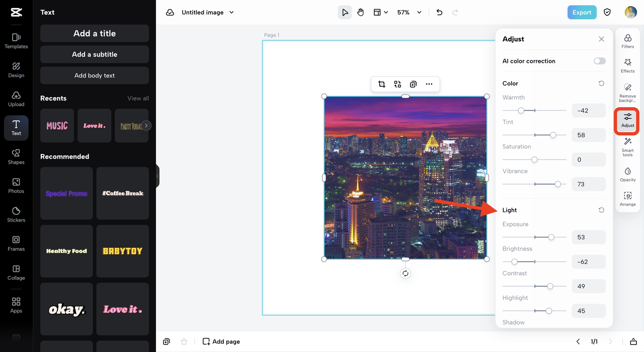Choose the okay. text preset

66,309
